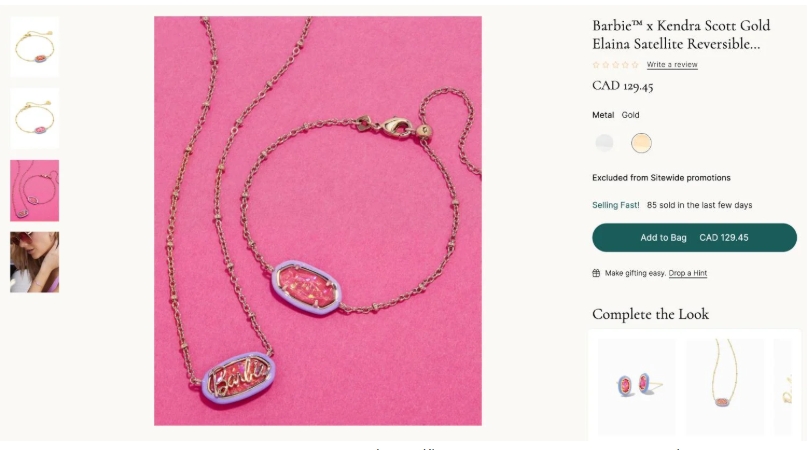Click the Add to Bag button
Image resolution: width=811 pixels, height=450 pixels.
click(x=694, y=237)
